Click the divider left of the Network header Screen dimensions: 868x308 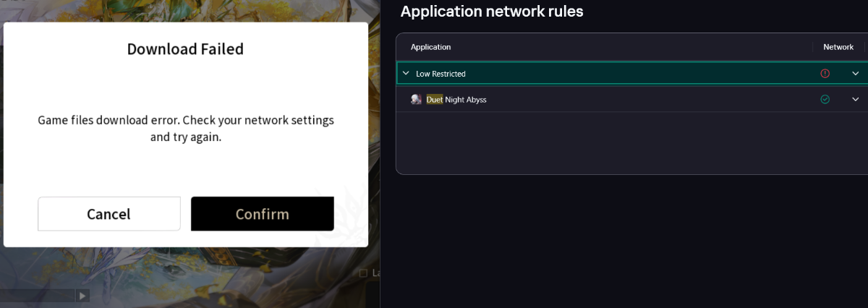pos(812,47)
